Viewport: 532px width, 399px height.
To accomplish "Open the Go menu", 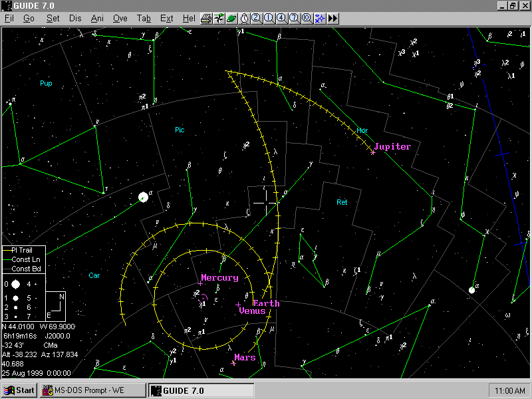I will (x=29, y=18).
